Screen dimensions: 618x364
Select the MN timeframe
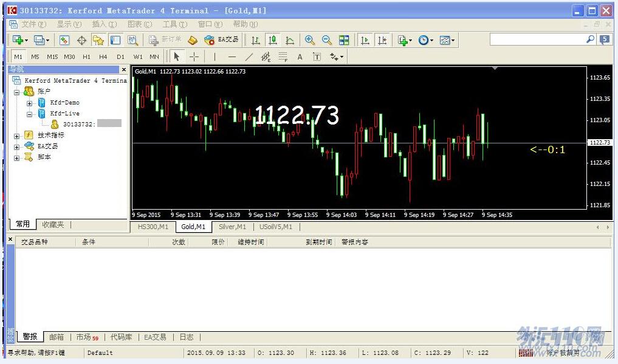coord(154,57)
